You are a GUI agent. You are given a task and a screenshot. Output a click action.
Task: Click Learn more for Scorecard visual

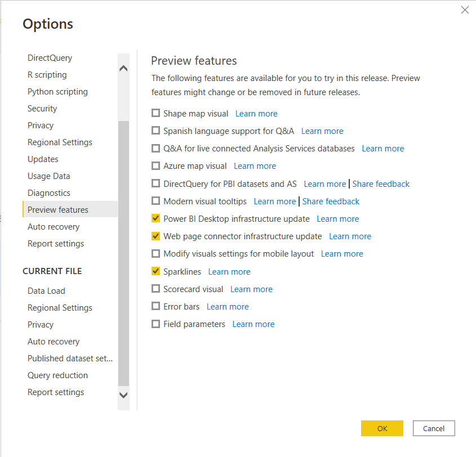coord(251,289)
